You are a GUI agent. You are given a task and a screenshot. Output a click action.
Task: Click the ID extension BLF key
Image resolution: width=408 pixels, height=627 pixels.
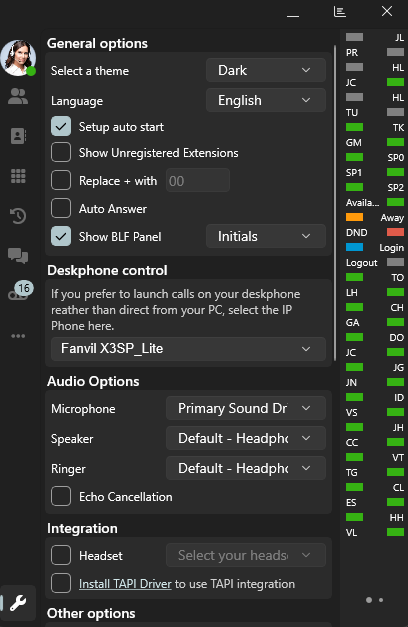[375, 397]
